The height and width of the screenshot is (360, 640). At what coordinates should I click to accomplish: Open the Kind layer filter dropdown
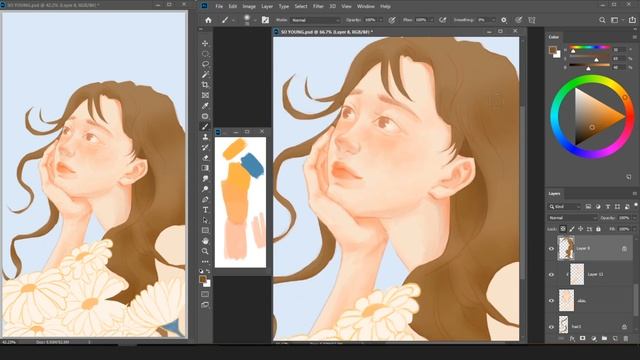pyautogui.click(x=565, y=207)
